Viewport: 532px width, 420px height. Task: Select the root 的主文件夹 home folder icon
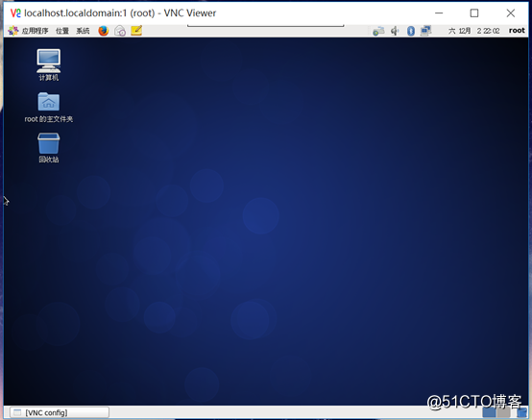(x=49, y=108)
